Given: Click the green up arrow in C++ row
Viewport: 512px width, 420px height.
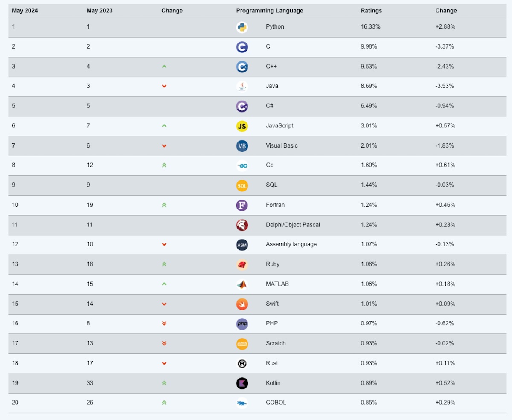Looking at the screenshot, I should click(164, 67).
